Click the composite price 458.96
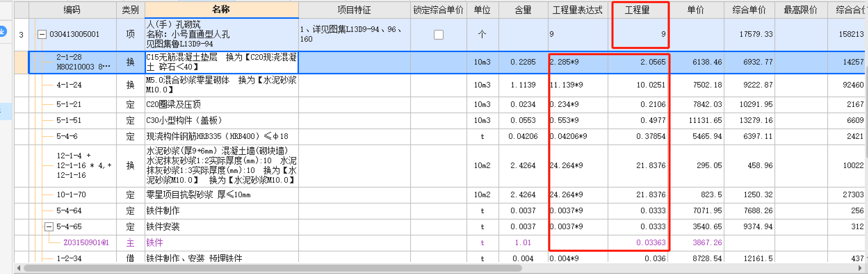This screenshot has height=274, width=868. [x=749, y=166]
